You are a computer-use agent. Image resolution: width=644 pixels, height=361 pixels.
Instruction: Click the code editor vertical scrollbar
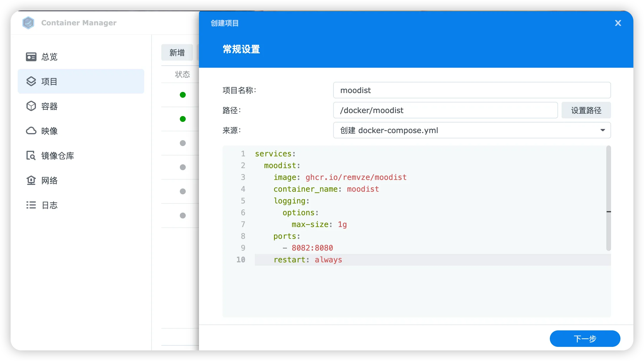point(608,198)
